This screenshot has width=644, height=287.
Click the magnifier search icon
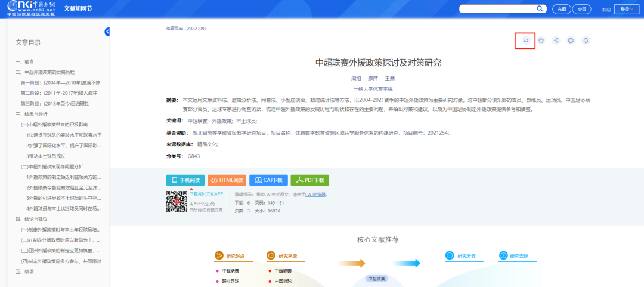click(539, 8)
